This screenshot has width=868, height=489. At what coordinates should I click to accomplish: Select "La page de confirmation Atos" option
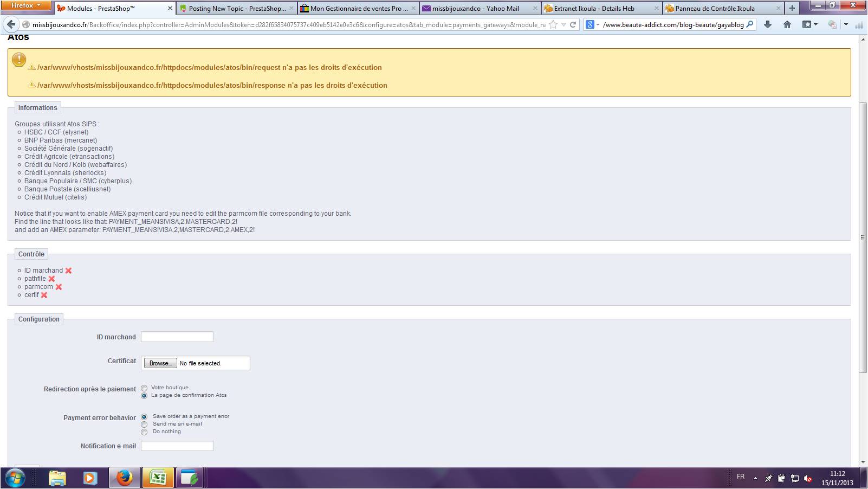click(x=144, y=396)
